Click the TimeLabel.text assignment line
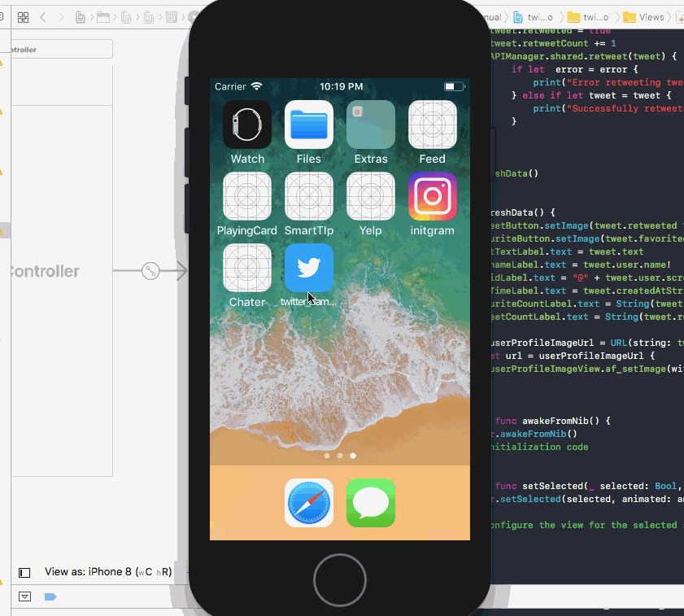 (x=587, y=291)
